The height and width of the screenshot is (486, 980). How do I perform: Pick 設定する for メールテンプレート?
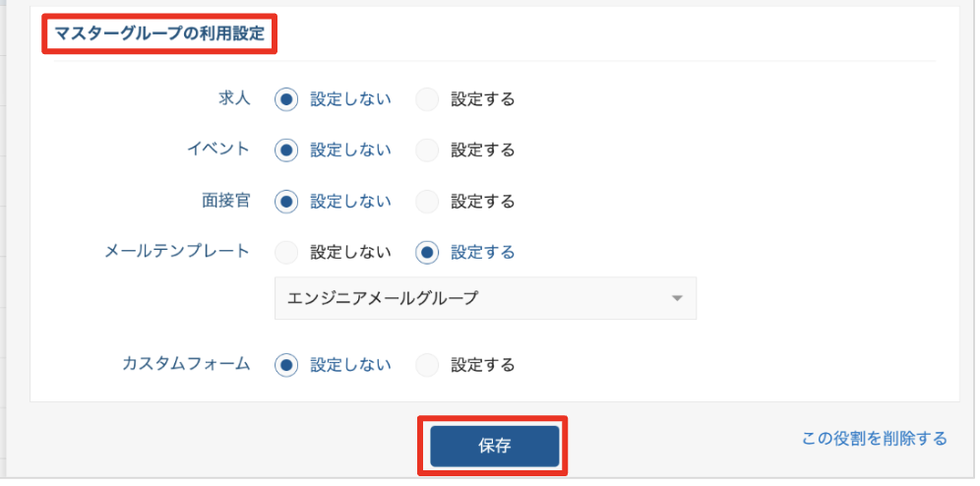coord(428,252)
